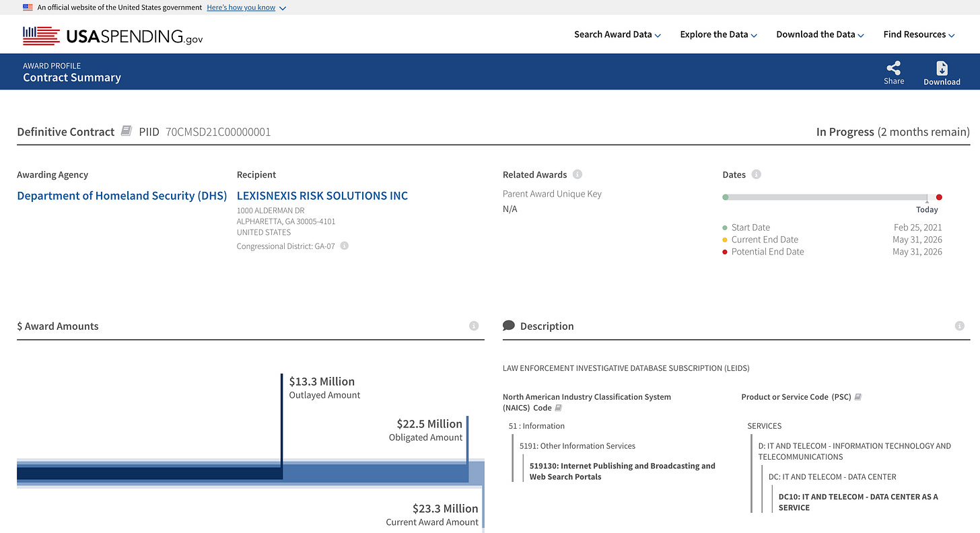
Task: Click LAW ENFORCEMENT INVESTIGATIVE DATABASE SUBSCRIPTION description
Action: pos(626,368)
